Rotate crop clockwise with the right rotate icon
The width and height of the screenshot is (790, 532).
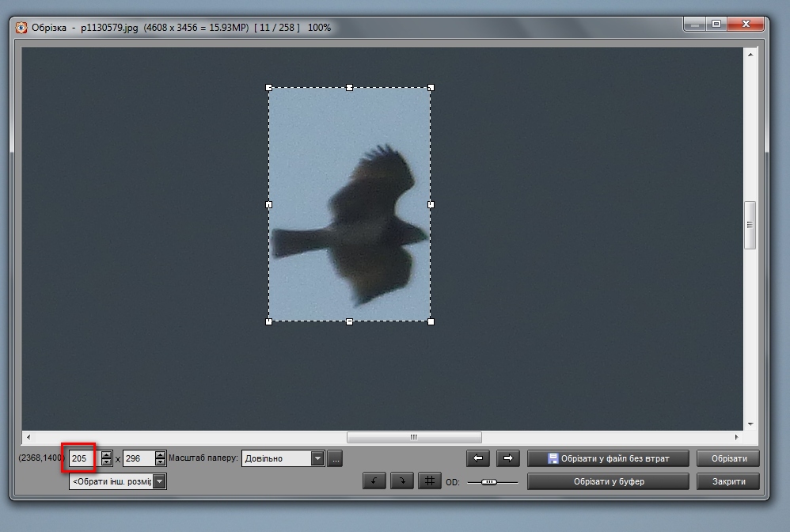pos(401,481)
